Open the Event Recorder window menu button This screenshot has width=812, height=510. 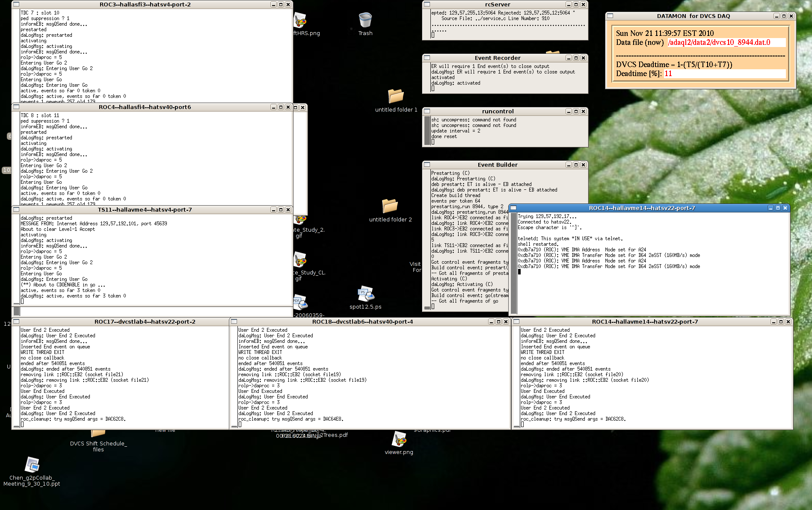click(427, 58)
